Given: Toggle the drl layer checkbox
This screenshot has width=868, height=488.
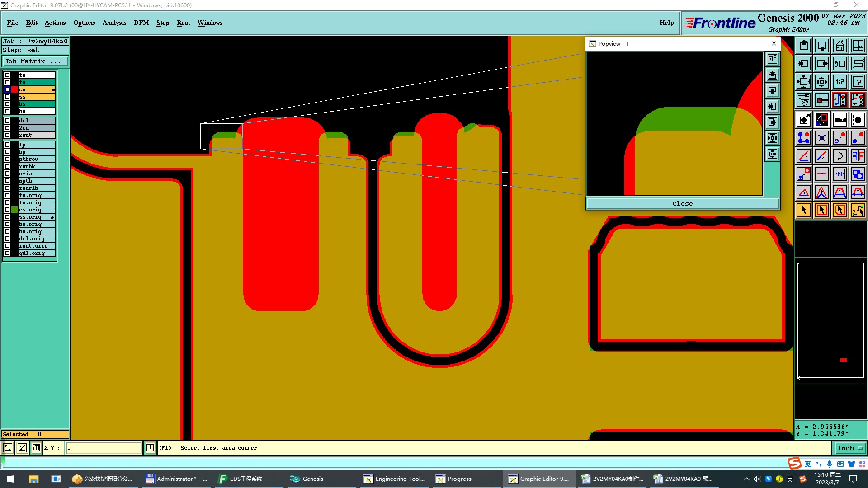Looking at the screenshot, I should [7, 121].
